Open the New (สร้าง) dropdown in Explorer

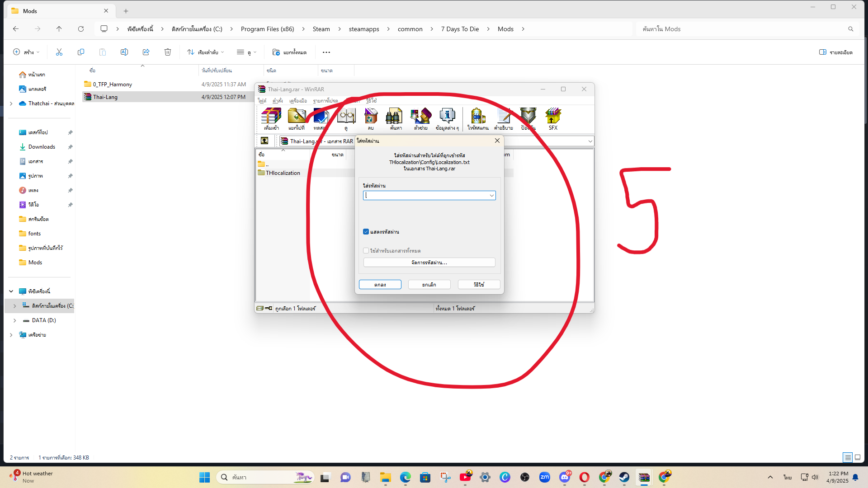27,52
